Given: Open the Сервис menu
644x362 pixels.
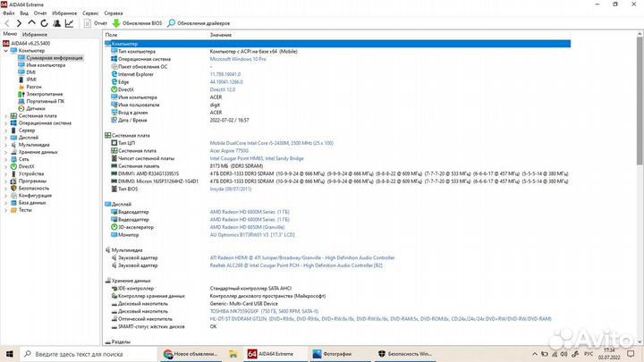Looking at the screenshot, I should pyautogui.click(x=90, y=13).
